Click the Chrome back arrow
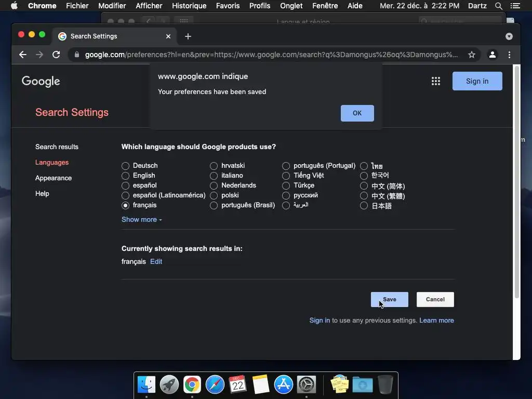 tap(23, 55)
